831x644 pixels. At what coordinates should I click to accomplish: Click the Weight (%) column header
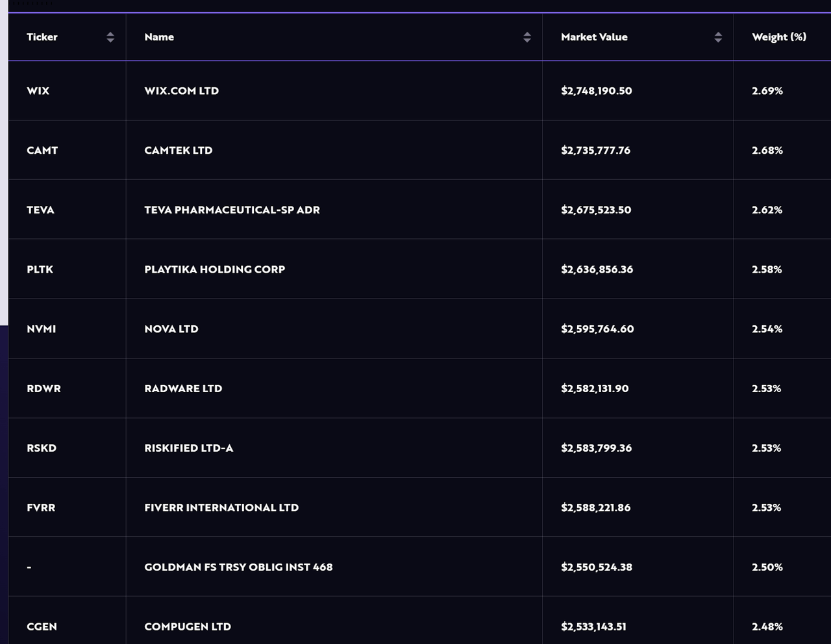point(779,37)
